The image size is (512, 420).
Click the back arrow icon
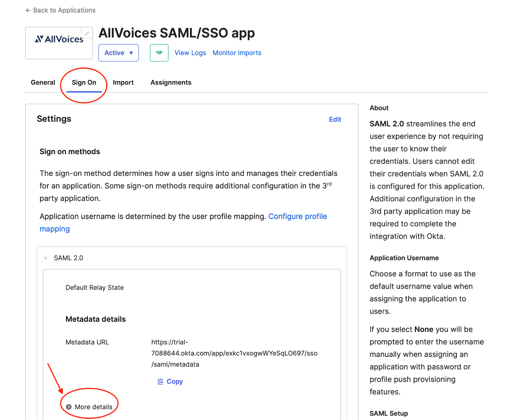tap(28, 10)
